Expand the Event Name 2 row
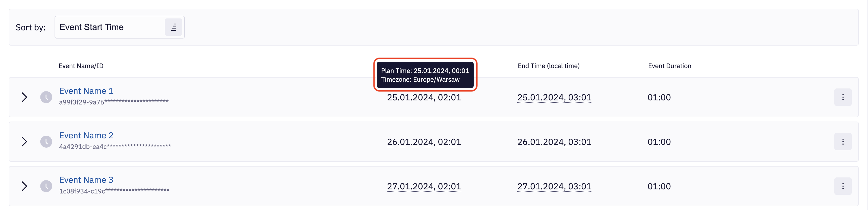Screen dimensions: 868x210 tap(24, 142)
